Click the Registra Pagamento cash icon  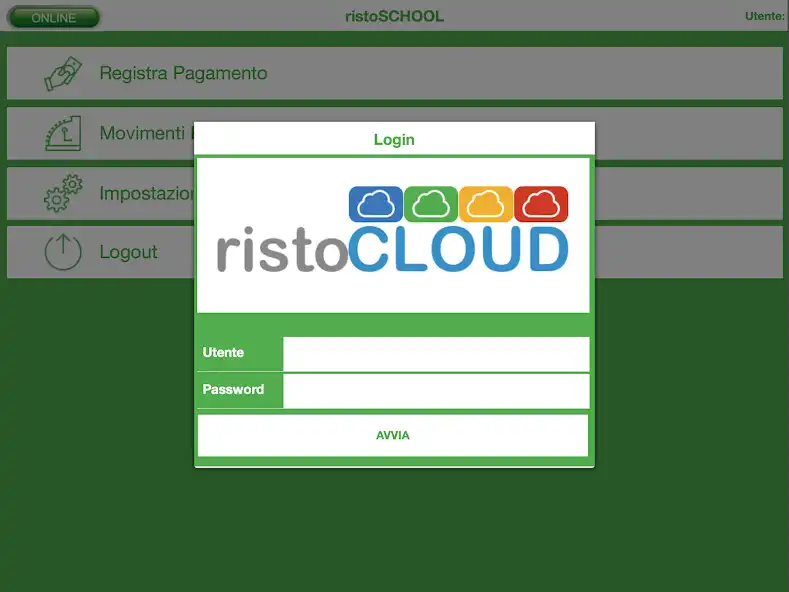point(63,73)
